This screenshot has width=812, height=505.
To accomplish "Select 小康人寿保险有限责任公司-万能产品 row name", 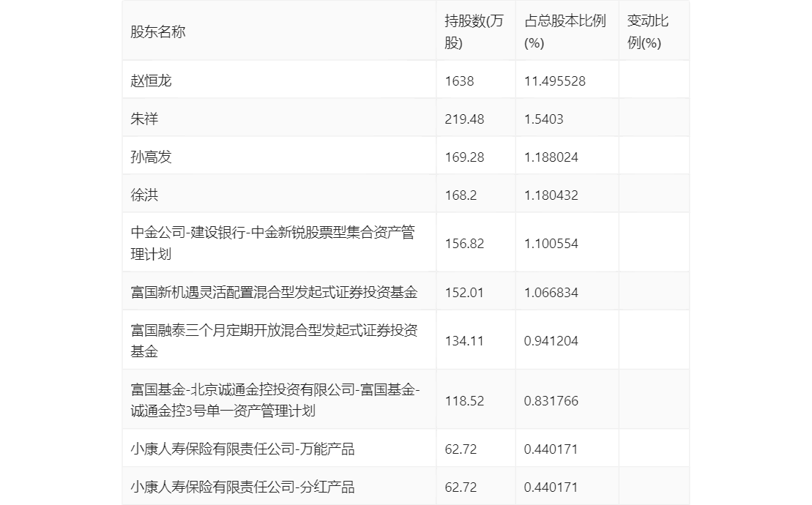I will coord(242,449).
